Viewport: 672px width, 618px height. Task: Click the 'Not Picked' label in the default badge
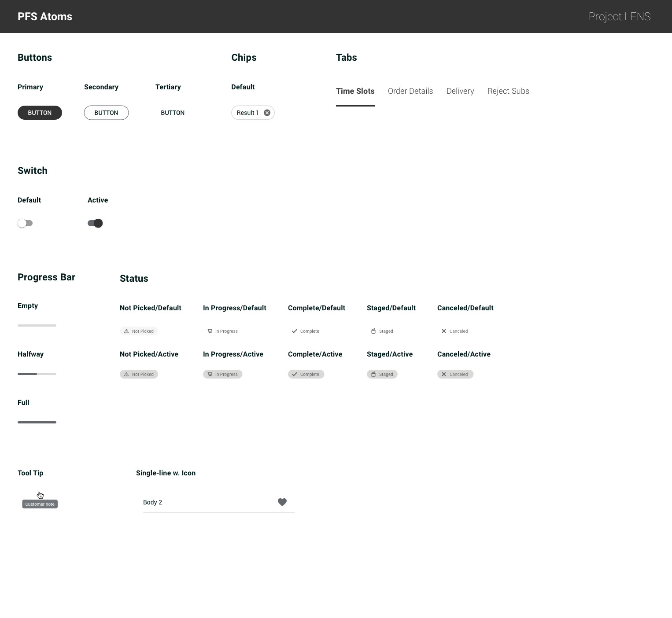tap(143, 331)
